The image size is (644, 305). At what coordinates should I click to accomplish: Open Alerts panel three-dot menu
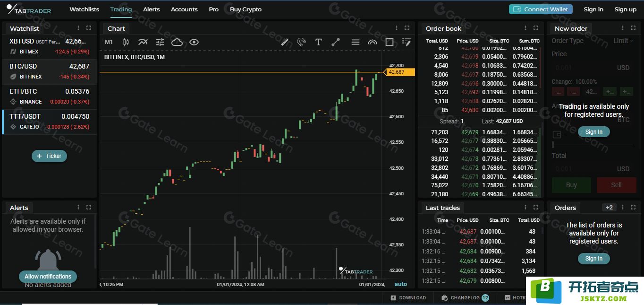point(78,207)
